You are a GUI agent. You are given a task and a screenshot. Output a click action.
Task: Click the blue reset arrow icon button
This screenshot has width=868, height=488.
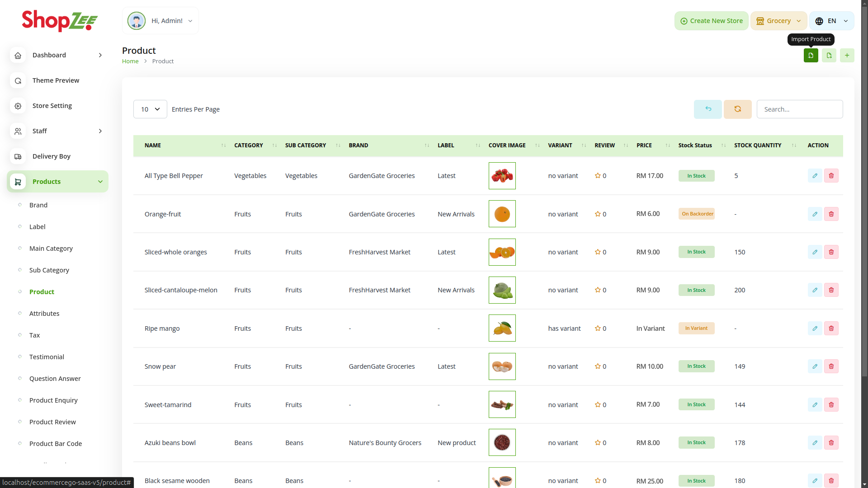[708, 109]
